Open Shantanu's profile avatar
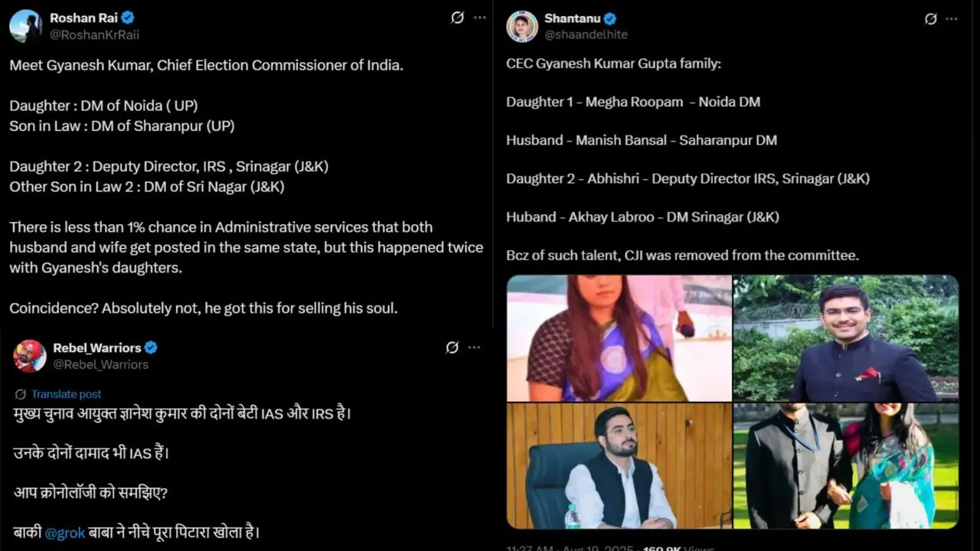The width and height of the screenshot is (980, 551). [522, 26]
